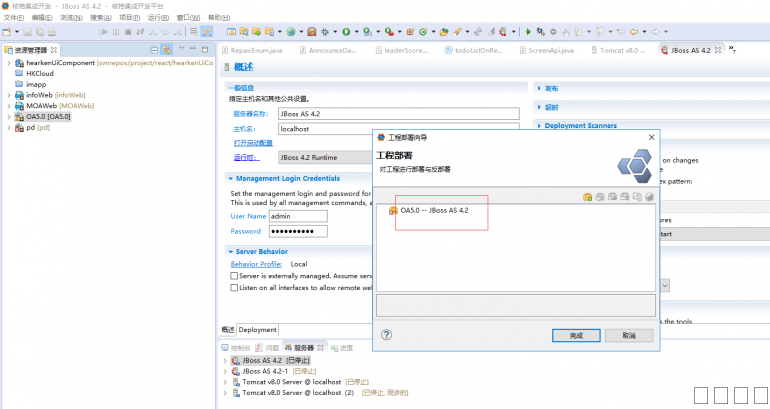
Task: Click the add deployment icon in dialog toolbar
Action: [587, 196]
